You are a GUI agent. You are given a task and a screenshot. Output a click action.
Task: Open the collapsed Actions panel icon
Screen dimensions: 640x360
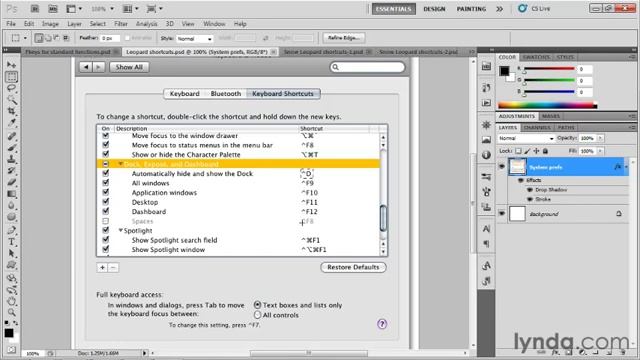click(x=486, y=103)
